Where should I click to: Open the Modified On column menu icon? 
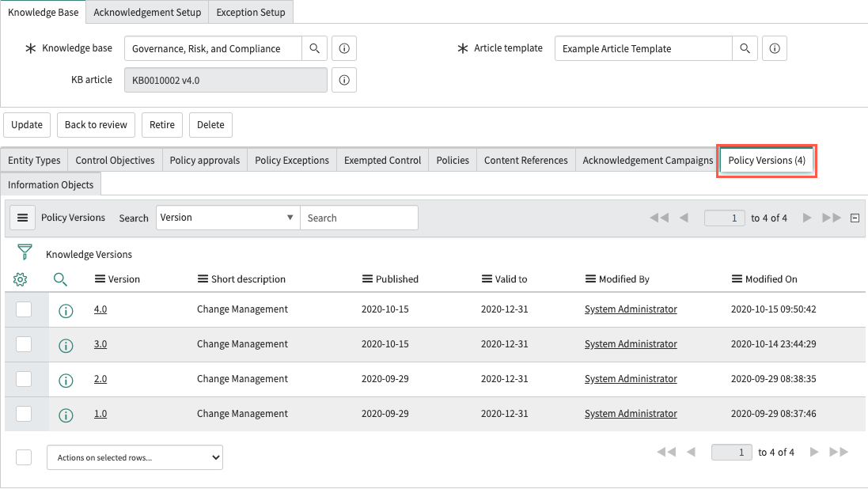click(737, 279)
